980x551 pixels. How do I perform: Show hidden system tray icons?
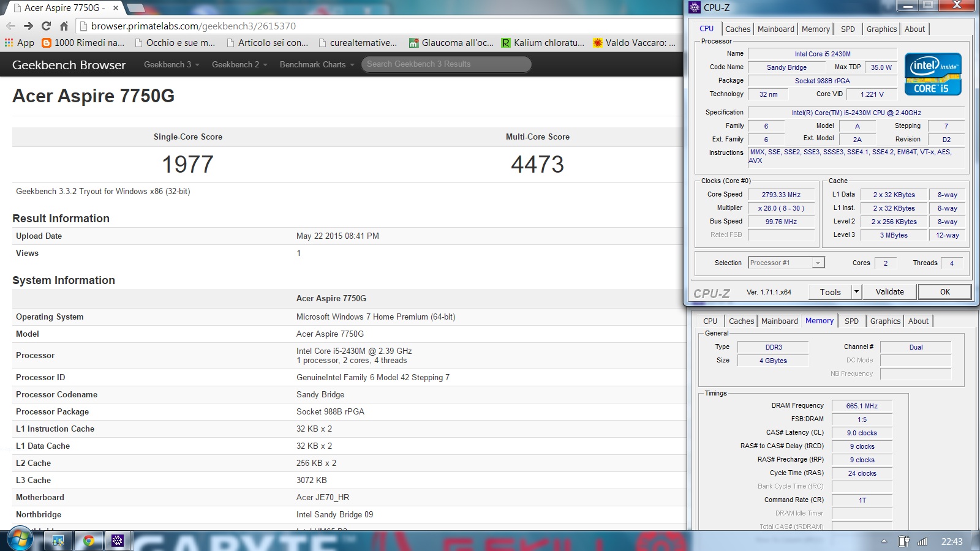click(x=884, y=541)
